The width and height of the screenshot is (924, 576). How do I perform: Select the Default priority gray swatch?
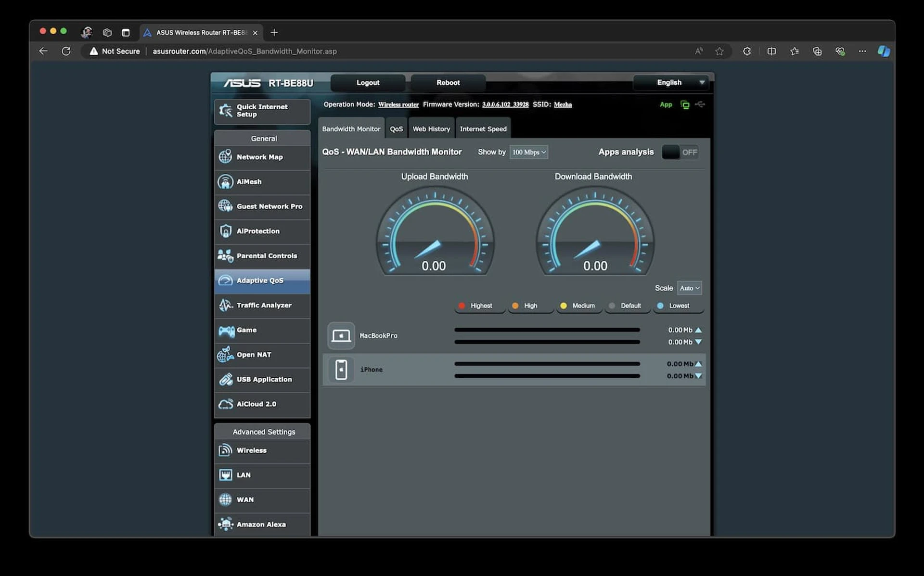pyautogui.click(x=612, y=306)
